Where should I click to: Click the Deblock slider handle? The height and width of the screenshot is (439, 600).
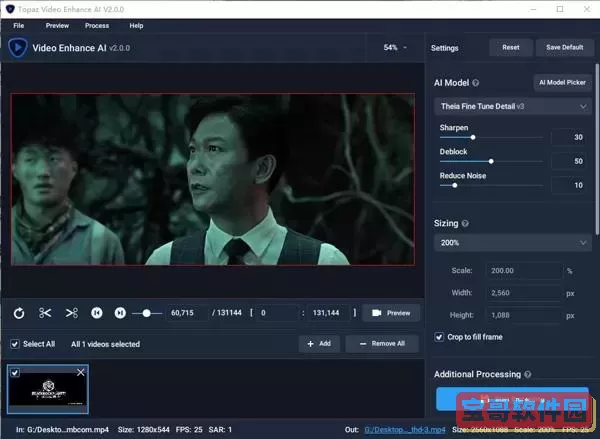pos(491,162)
